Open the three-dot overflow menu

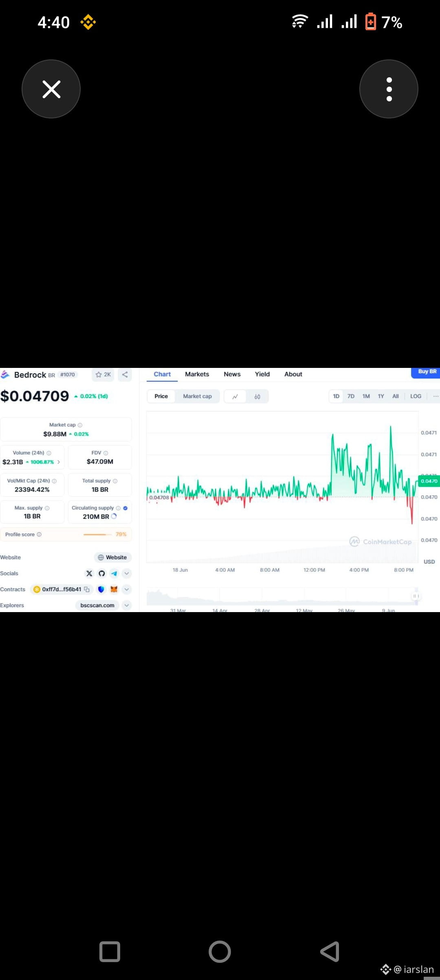(x=389, y=89)
